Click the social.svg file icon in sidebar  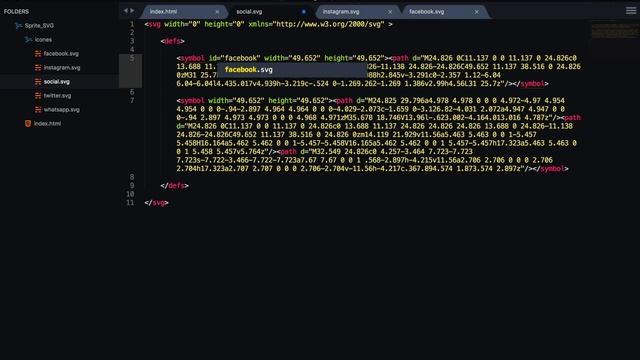tap(38, 82)
